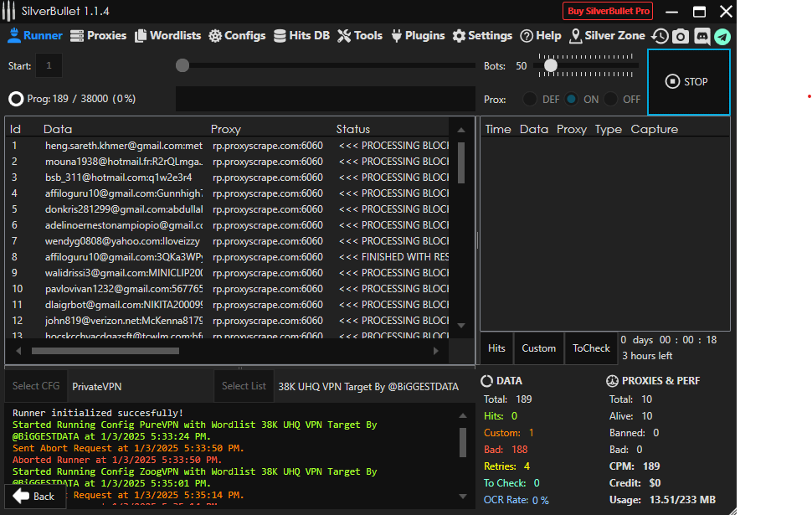Toggle the Prog radio indicator
812x515 pixels.
[x=15, y=98]
